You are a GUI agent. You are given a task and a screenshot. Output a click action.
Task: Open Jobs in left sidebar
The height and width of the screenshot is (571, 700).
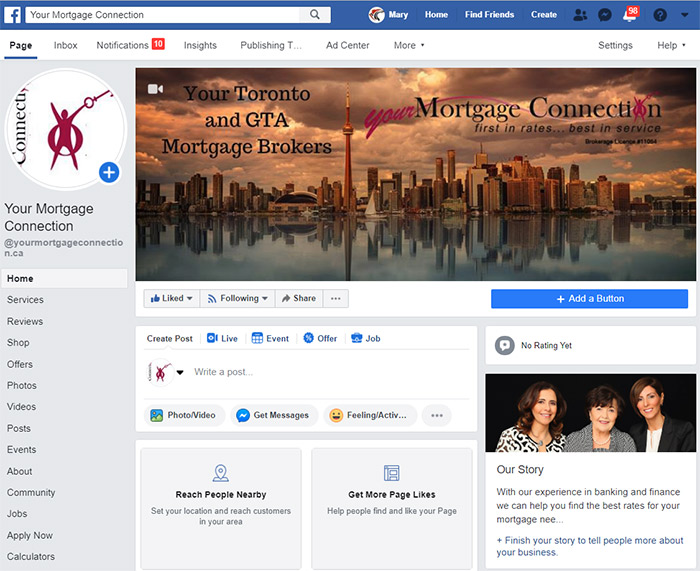(x=17, y=514)
